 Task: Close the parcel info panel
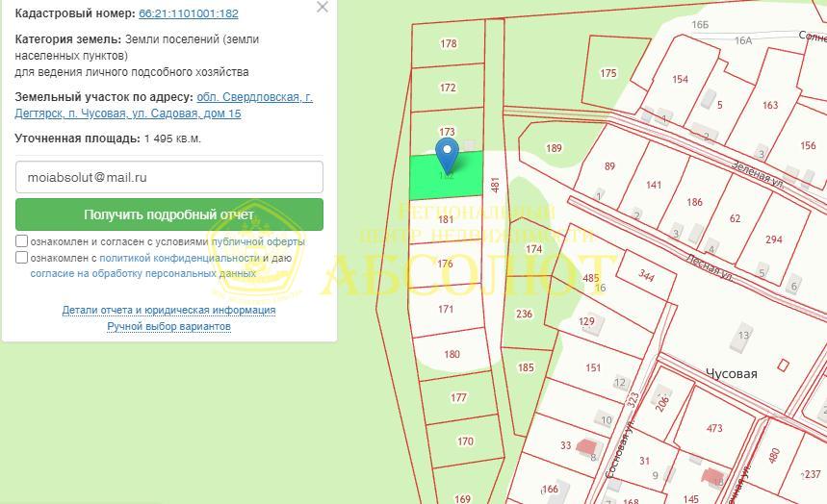(x=322, y=7)
